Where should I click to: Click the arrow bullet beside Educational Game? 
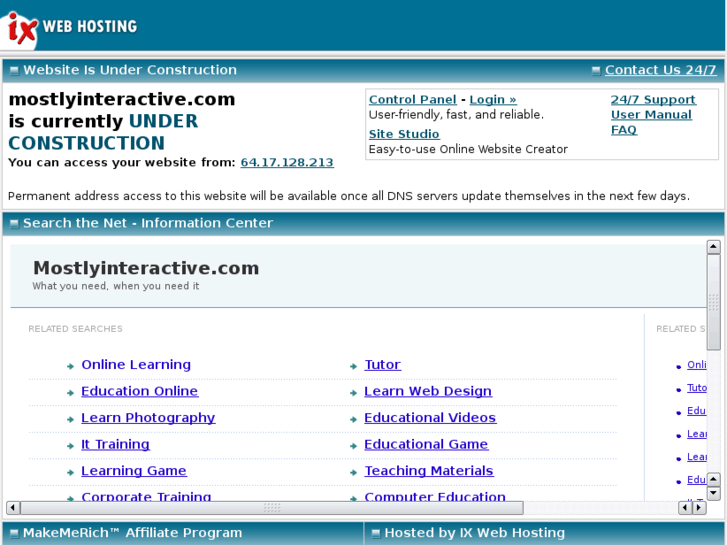coord(353,446)
